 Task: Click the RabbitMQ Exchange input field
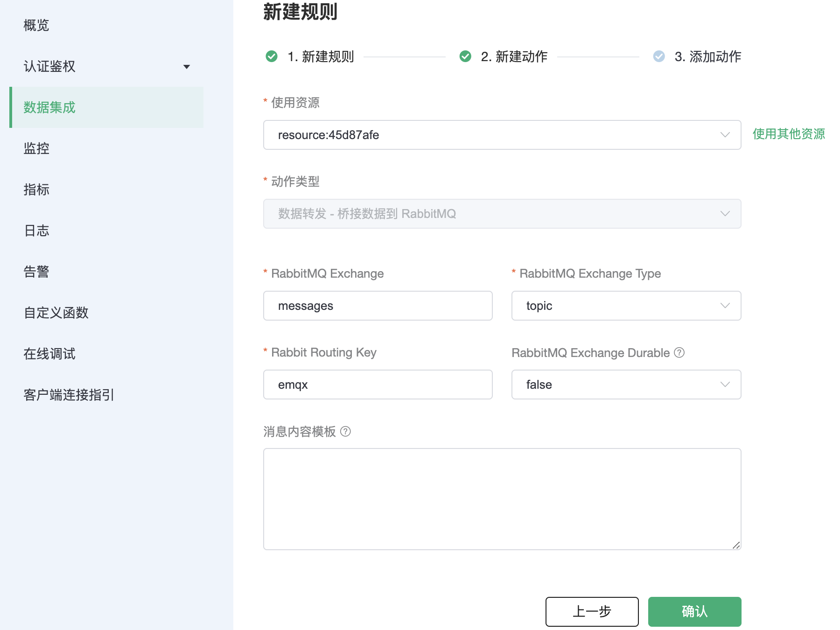[x=378, y=306]
